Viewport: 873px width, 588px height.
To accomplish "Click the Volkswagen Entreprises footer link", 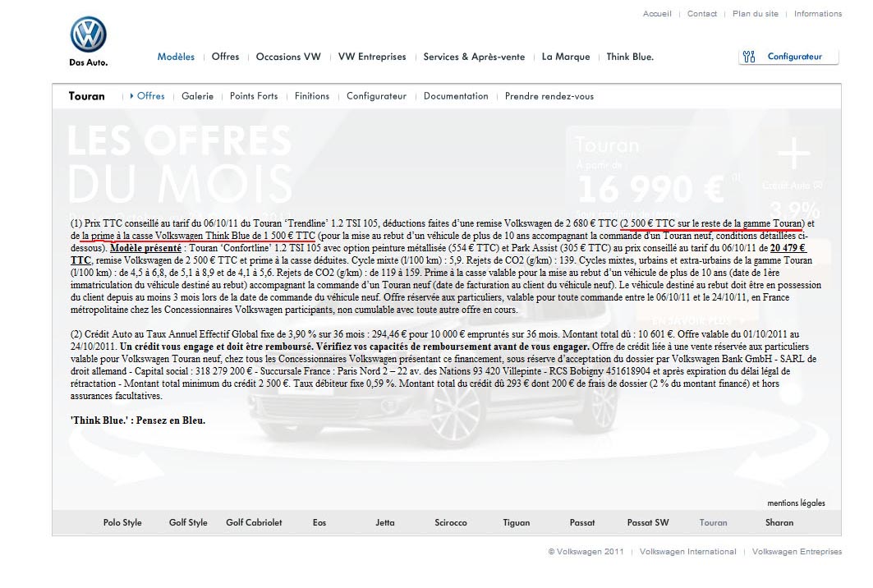I will [x=797, y=551].
